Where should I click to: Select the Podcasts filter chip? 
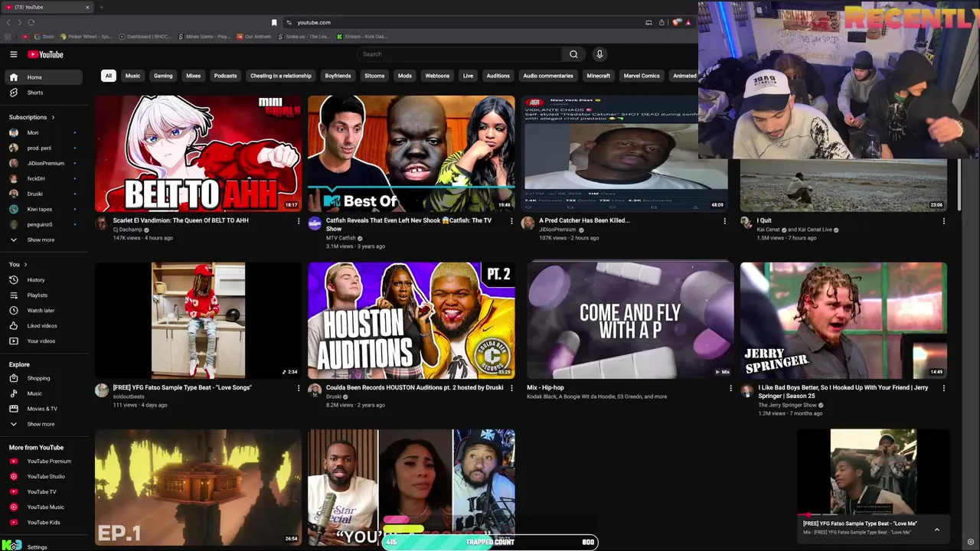pyautogui.click(x=225, y=76)
